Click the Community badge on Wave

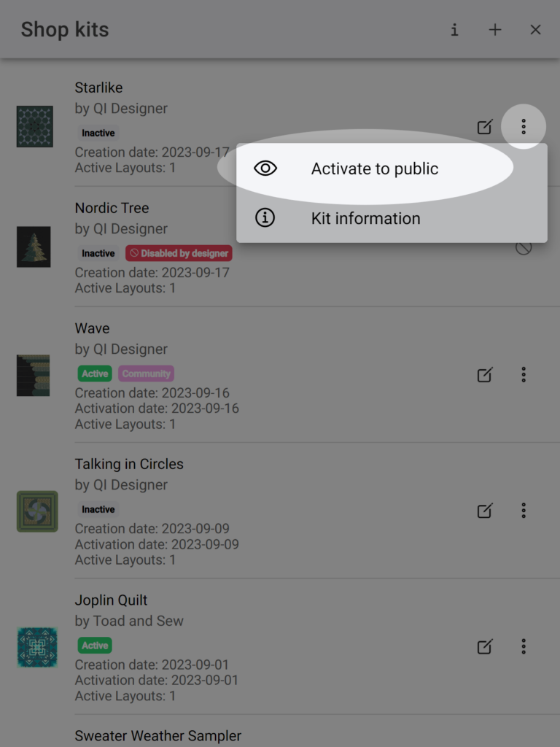[146, 373]
